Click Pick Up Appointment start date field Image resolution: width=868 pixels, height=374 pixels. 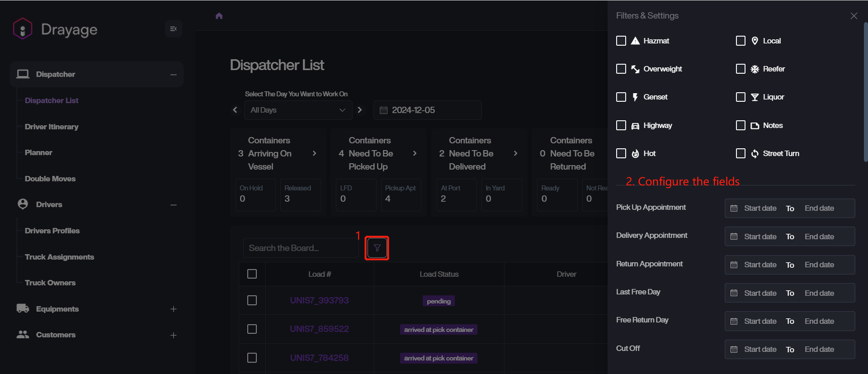pyautogui.click(x=760, y=208)
